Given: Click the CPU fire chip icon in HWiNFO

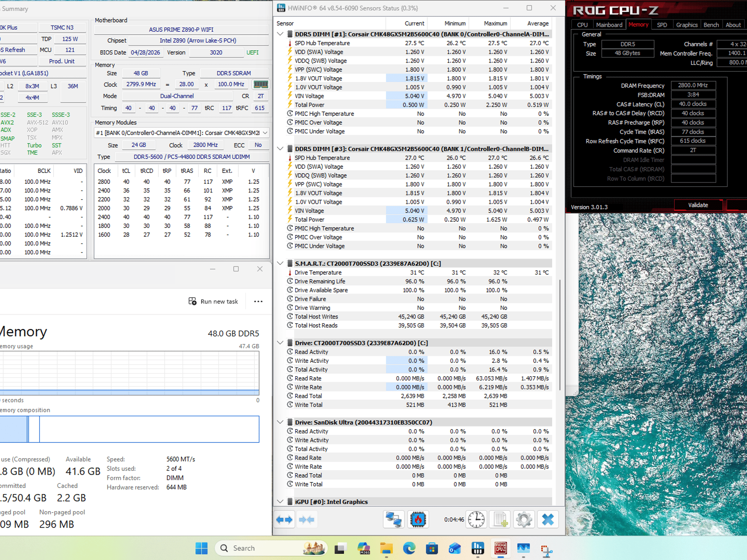Looking at the screenshot, I should 418,520.
